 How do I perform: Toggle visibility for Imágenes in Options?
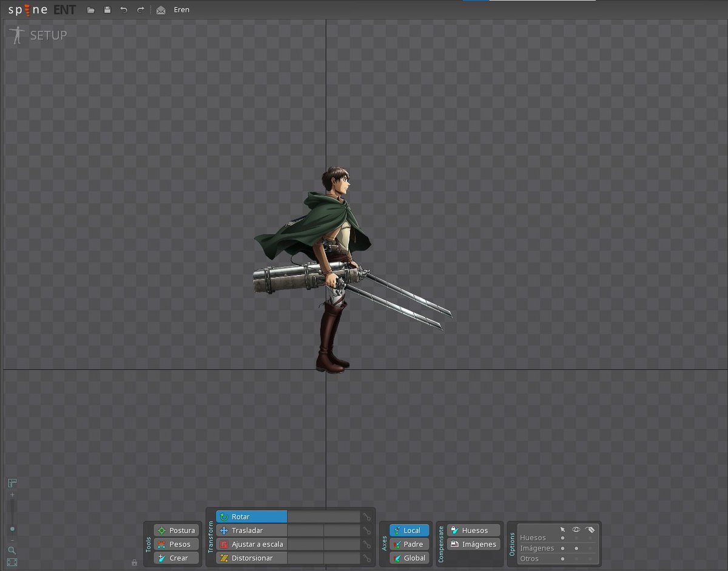(576, 549)
